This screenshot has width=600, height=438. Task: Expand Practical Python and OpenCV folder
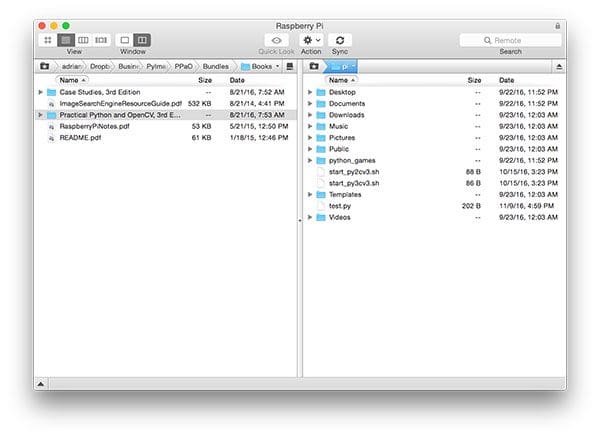[x=41, y=115]
